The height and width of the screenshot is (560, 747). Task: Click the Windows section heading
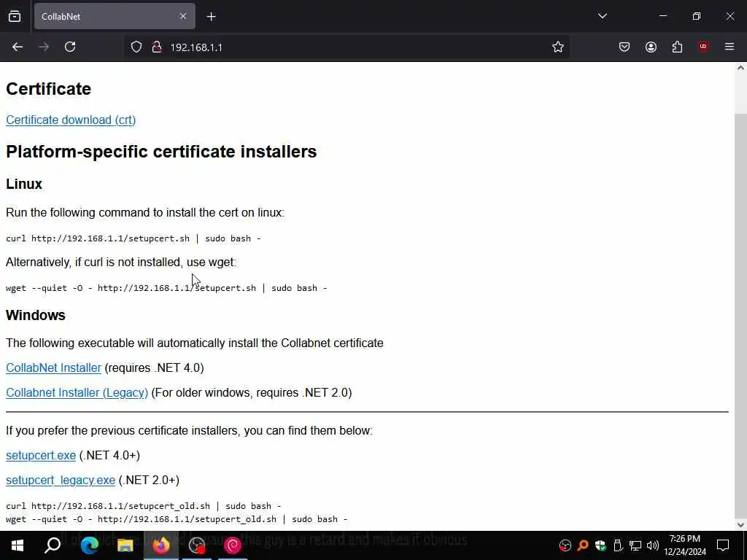point(35,315)
